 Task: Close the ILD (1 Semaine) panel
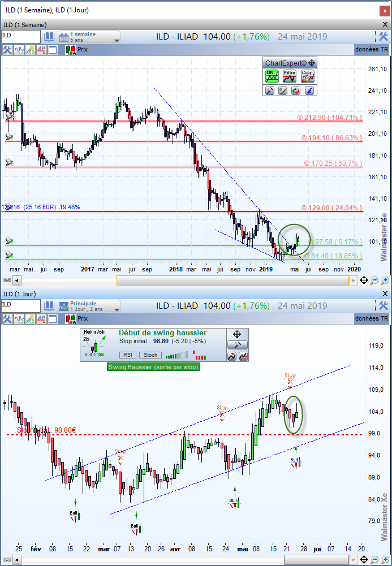pyautogui.click(x=385, y=24)
